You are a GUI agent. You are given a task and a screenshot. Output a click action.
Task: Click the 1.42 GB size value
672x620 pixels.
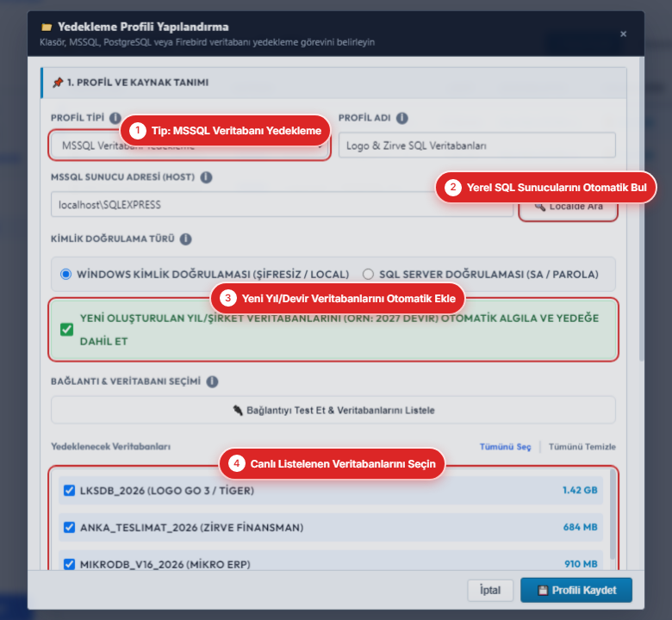point(580,490)
